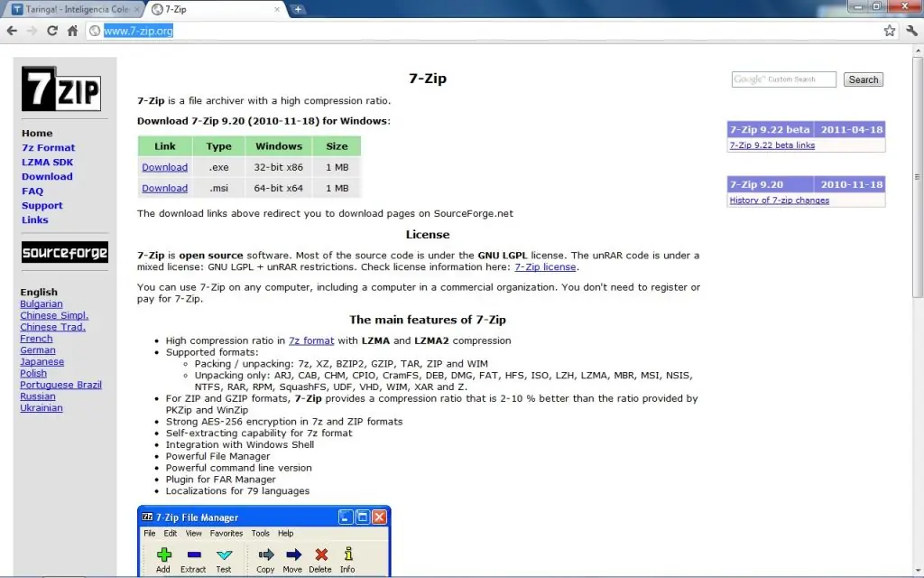The height and width of the screenshot is (578, 924).
Task: Switch to the Taringa! browser tab
Action: click(77, 9)
